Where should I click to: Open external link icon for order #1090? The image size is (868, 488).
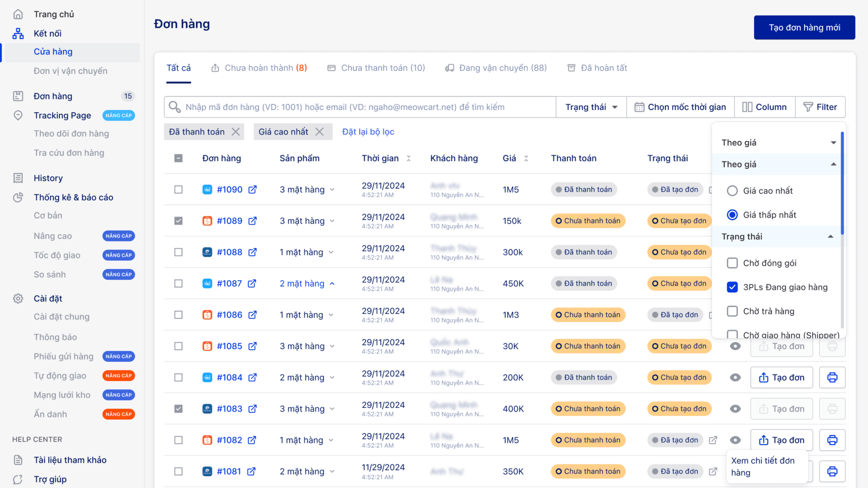(252, 190)
